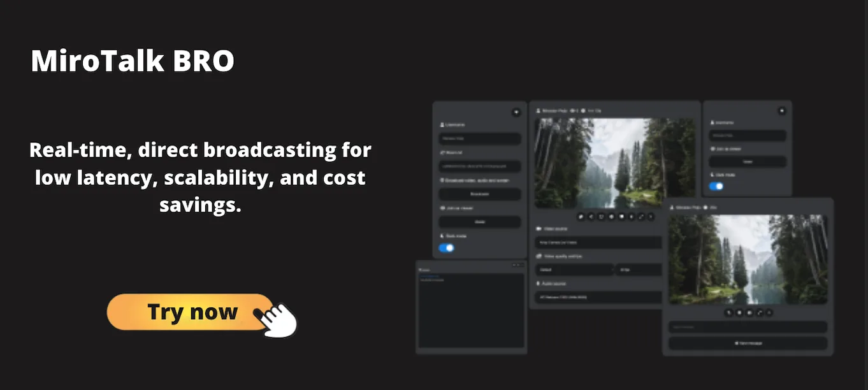Open the video quality dropdown set to Default

click(x=574, y=270)
